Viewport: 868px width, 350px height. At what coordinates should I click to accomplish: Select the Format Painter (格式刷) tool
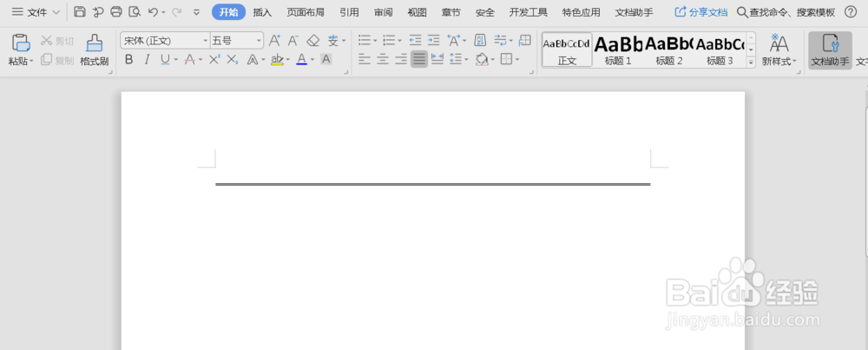point(94,50)
